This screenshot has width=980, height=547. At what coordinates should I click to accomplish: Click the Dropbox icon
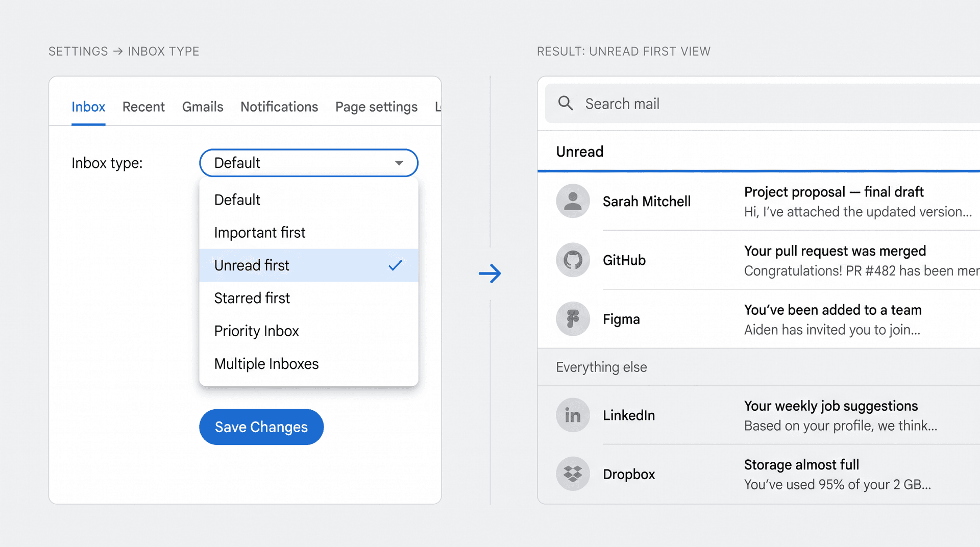pos(573,474)
